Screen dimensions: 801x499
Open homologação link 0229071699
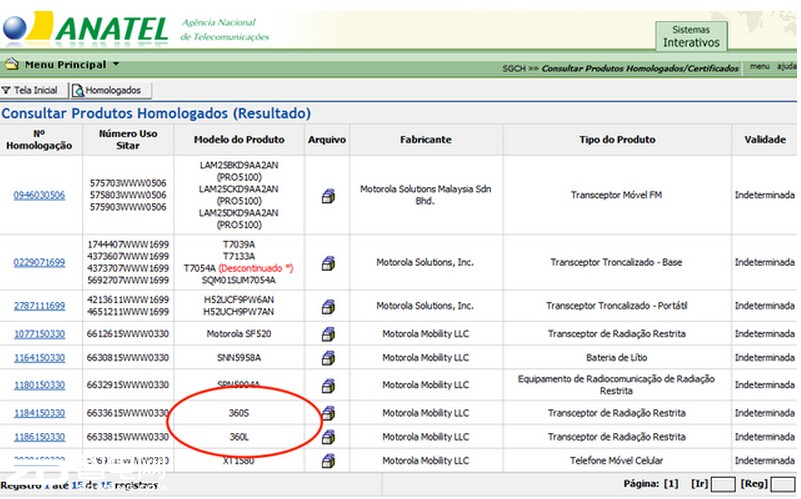[39, 263]
